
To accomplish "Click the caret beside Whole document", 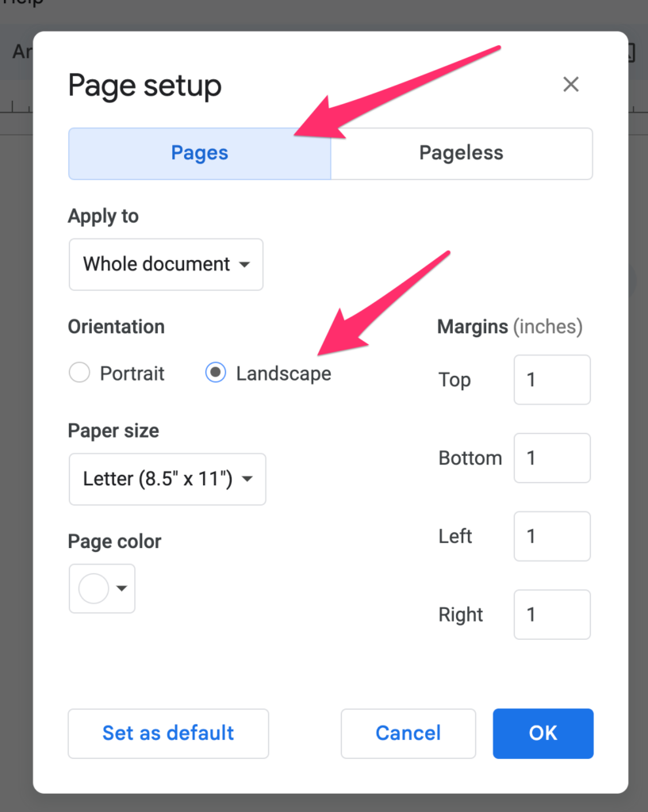I will 245,264.
